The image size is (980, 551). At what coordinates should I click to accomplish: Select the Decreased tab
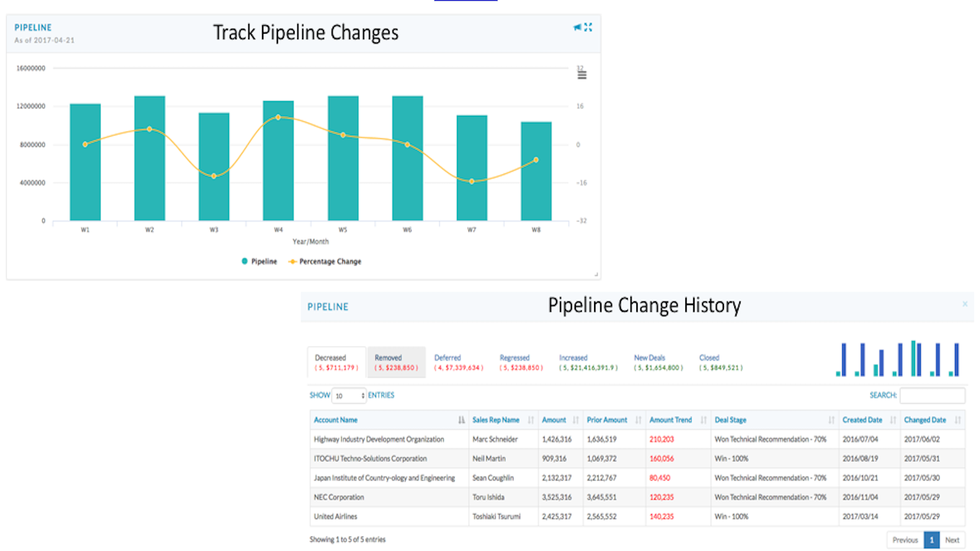click(336, 362)
